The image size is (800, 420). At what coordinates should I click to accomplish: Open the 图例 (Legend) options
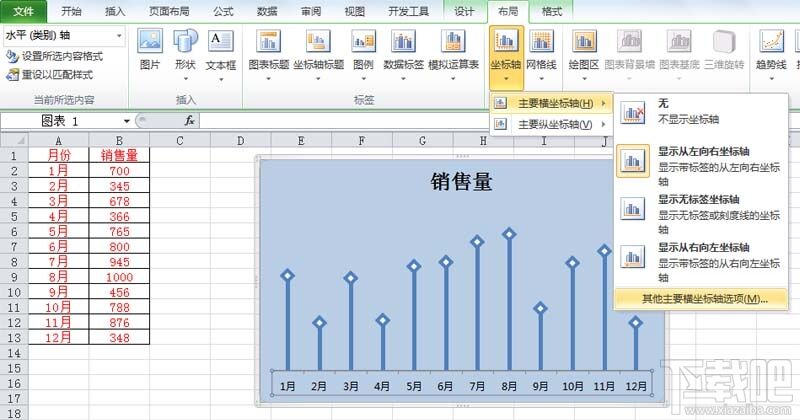(363, 54)
